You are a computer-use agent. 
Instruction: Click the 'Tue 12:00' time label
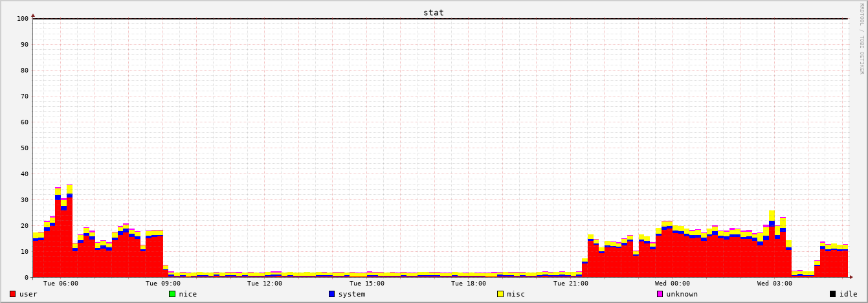pos(265,284)
